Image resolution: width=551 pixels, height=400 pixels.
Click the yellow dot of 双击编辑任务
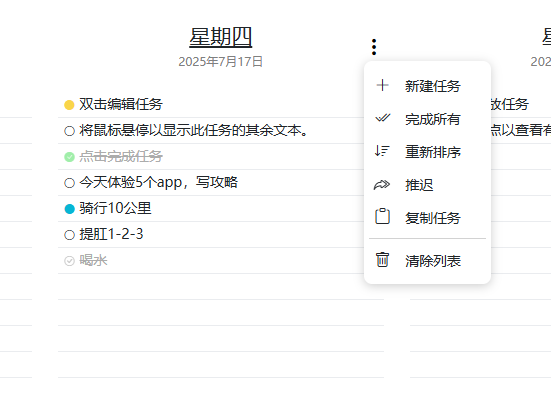pos(69,105)
